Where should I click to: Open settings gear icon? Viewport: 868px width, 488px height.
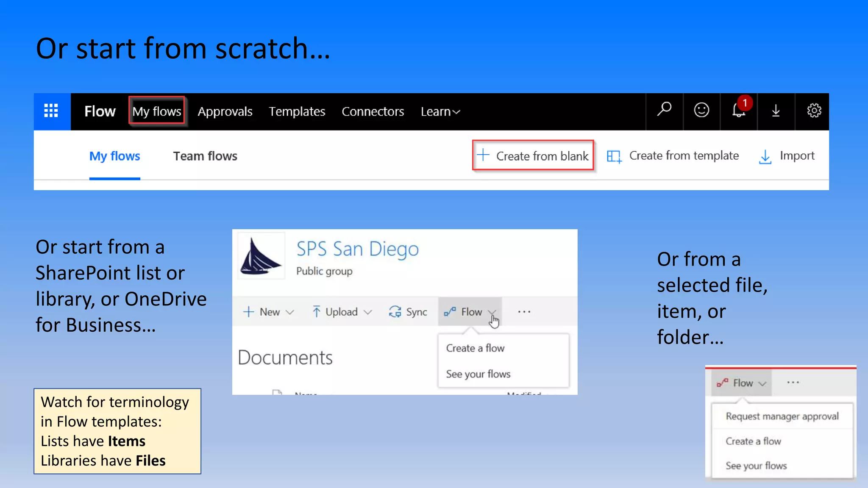[814, 111]
